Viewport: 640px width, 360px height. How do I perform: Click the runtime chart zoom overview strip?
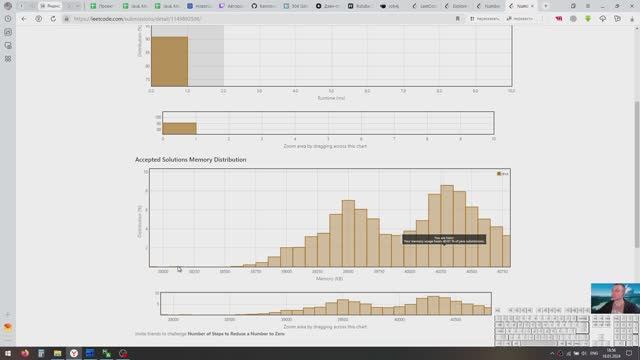[328, 123]
